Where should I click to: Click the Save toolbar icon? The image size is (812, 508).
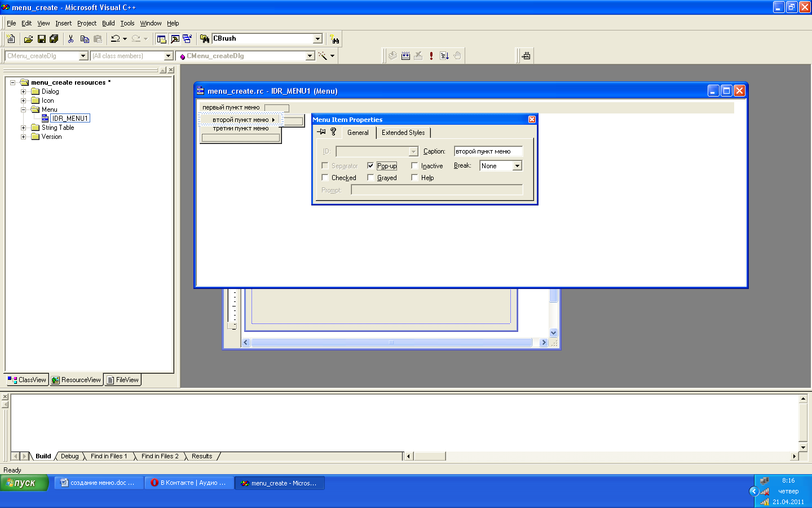coord(41,39)
